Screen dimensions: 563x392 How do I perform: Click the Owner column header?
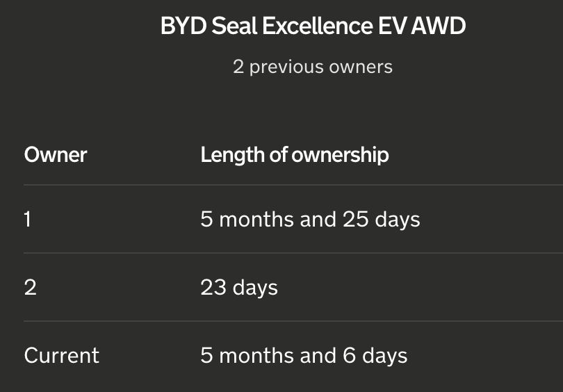pos(56,155)
